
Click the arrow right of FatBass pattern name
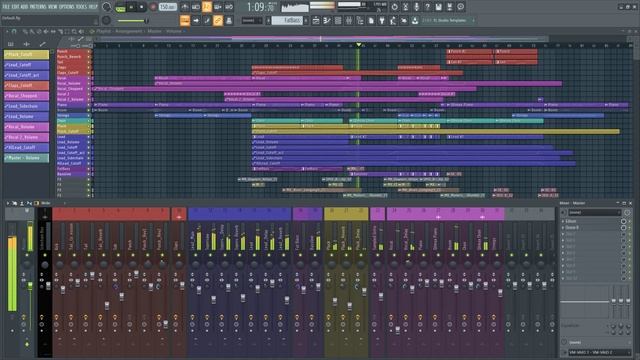[306, 20]
